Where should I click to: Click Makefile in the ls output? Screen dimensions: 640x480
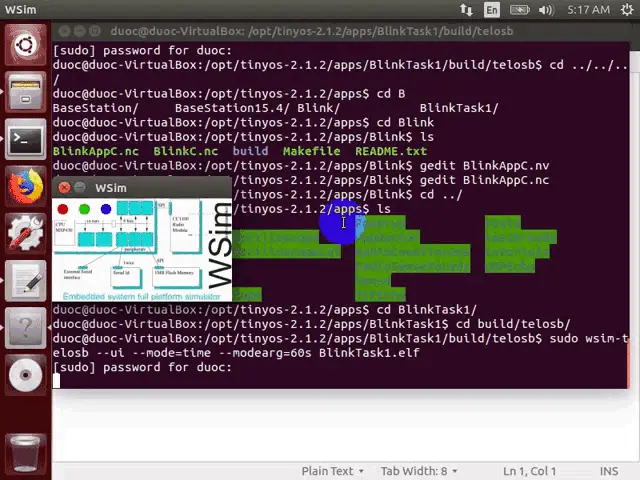(311, 151)
